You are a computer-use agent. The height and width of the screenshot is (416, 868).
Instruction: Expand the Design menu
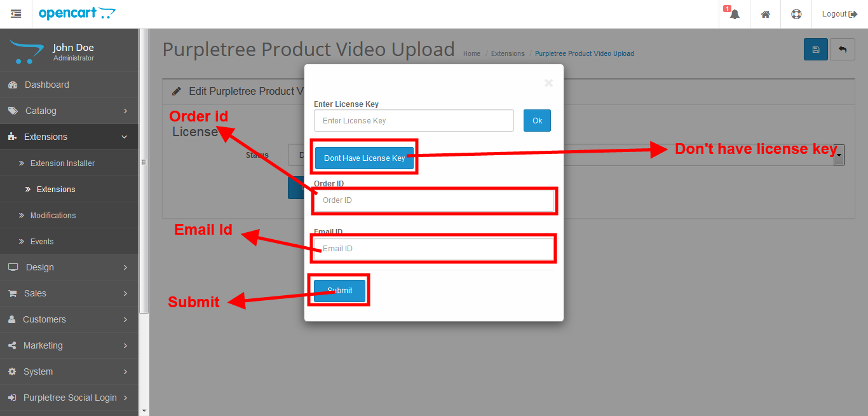click(69, 267)
